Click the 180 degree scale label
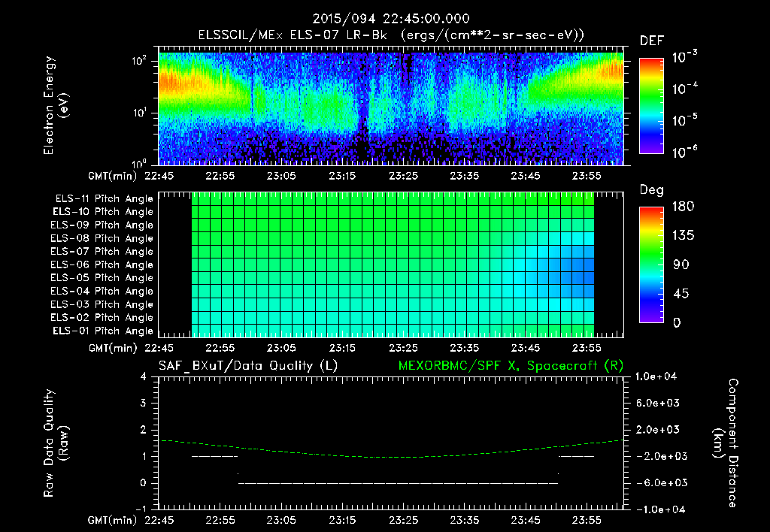The width and height of the screenshot is (770, 532). point(683,207)
